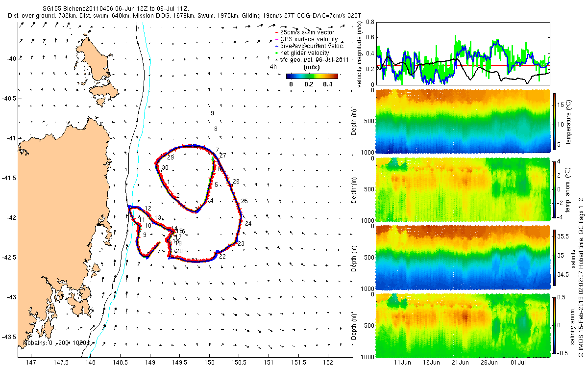The height and width of the screenshot is (368, 588).
Task: Click the temperature (°C) colorbar
Action: coord(554,123)
